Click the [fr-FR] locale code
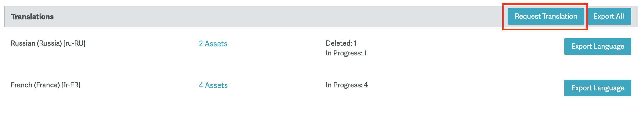 point(71,85)
